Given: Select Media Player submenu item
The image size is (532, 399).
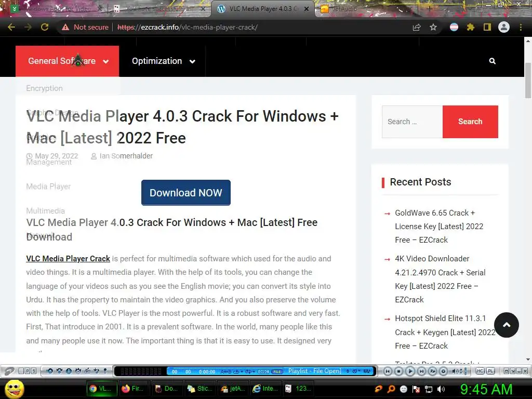Looking at the screenshot, I should point(48,187).
